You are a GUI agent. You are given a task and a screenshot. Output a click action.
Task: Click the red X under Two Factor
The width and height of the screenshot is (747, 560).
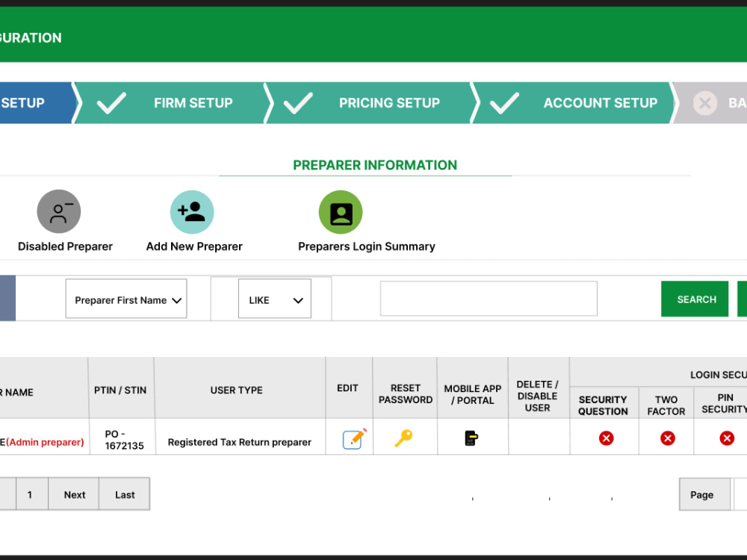click(667, 438)
